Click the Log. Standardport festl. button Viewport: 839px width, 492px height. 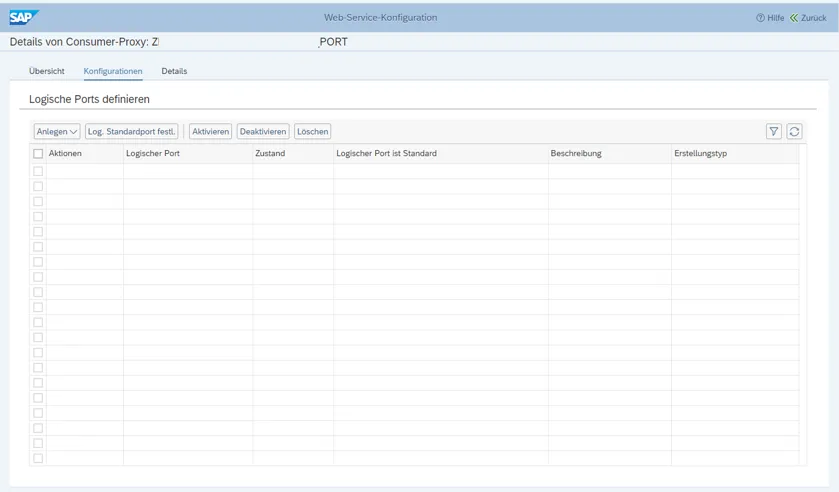pos(131,131)
